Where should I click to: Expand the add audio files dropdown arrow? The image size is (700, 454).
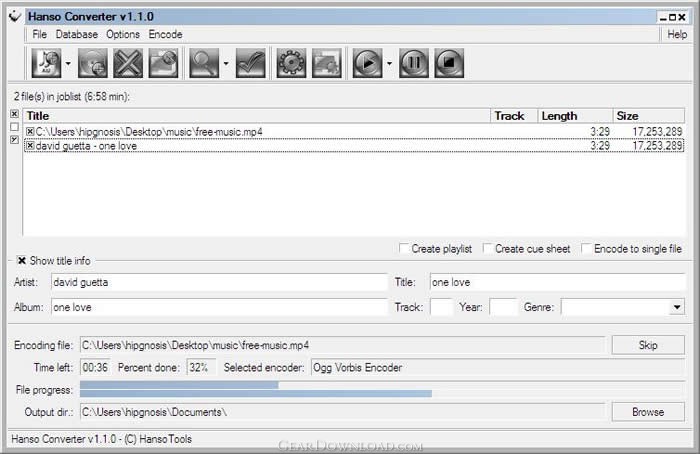click(68, 63)
